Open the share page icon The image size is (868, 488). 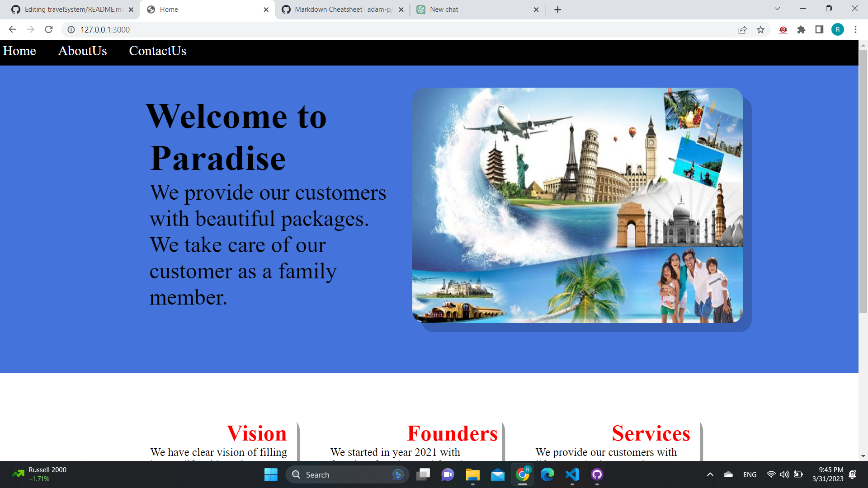pyautogui.click(x=742, y=29)
